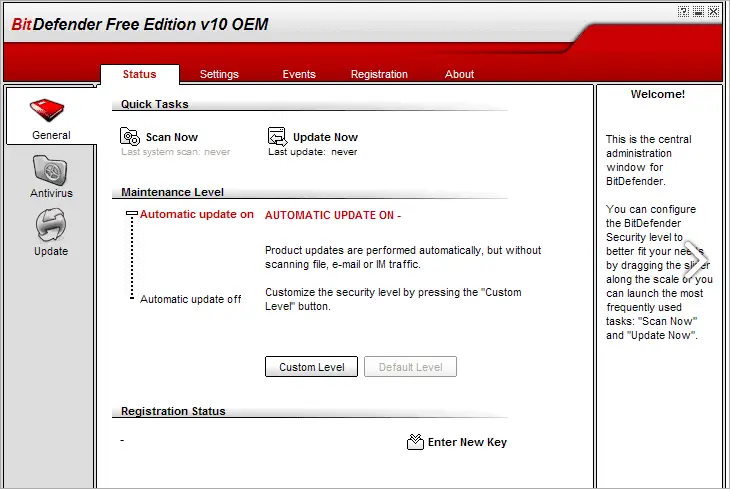Switch to the Settings tab
This screenshot has width=730, height=489.
pyautogui.click(x=219, y=75)
